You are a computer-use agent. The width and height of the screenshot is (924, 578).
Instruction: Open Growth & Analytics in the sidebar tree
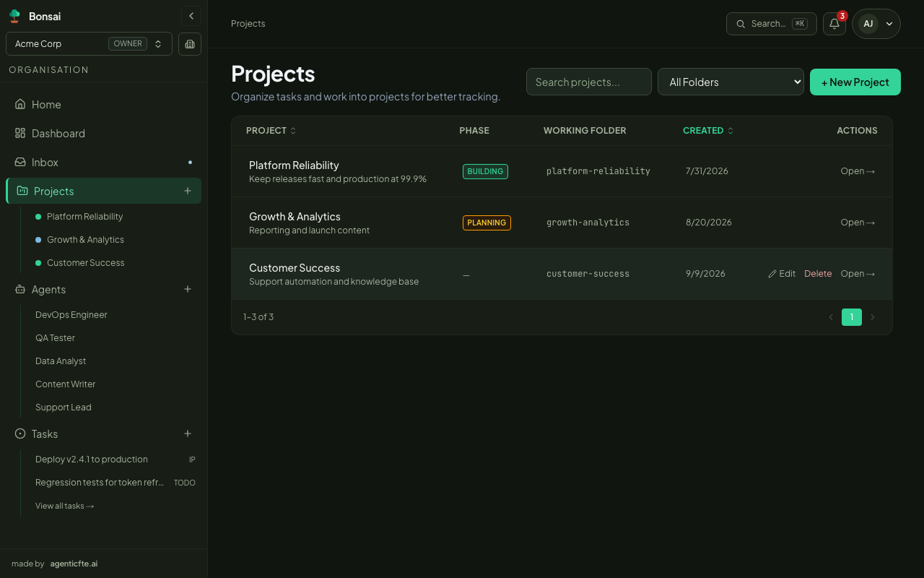tap(85, 240)
